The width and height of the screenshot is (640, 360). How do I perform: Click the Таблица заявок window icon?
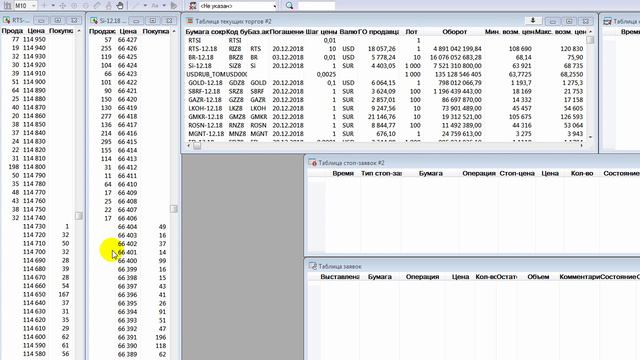(x=313, y=266)
